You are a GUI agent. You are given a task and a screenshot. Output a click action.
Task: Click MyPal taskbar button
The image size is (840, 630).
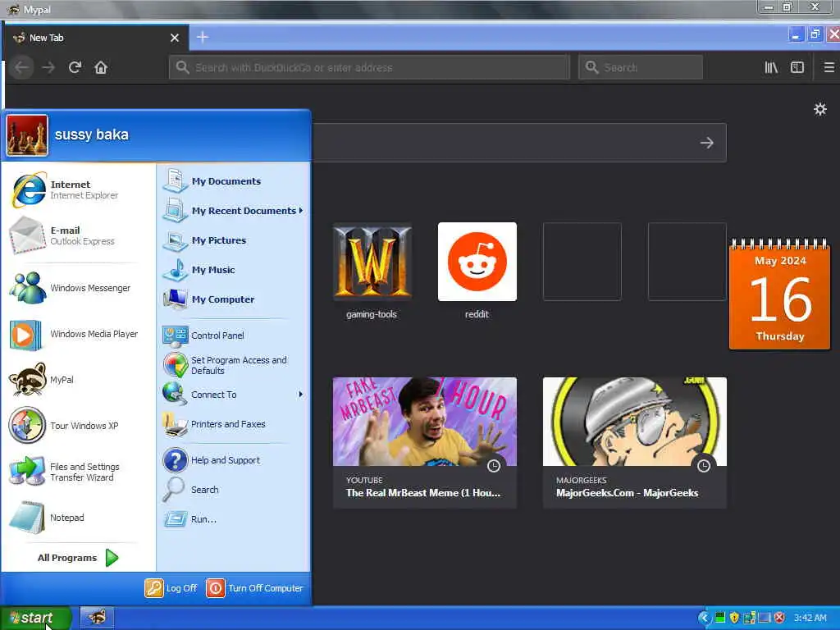(97, 618)
